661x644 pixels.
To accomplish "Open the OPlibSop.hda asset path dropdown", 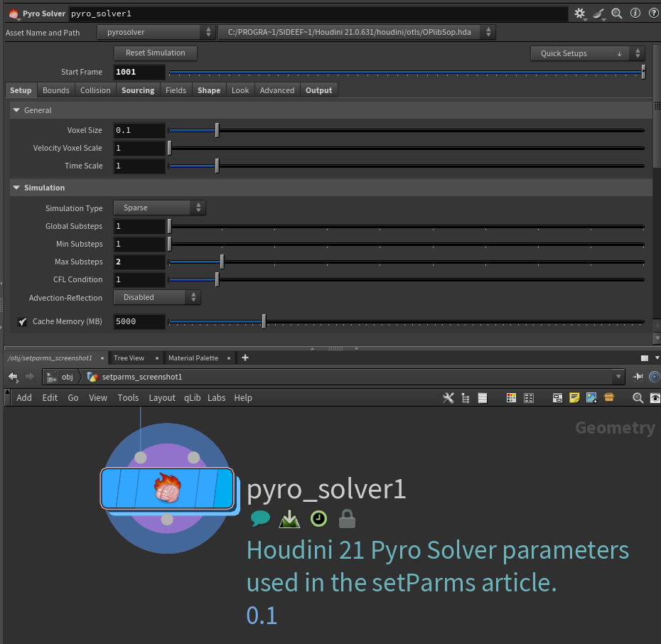I will click(x=357, y=32).
